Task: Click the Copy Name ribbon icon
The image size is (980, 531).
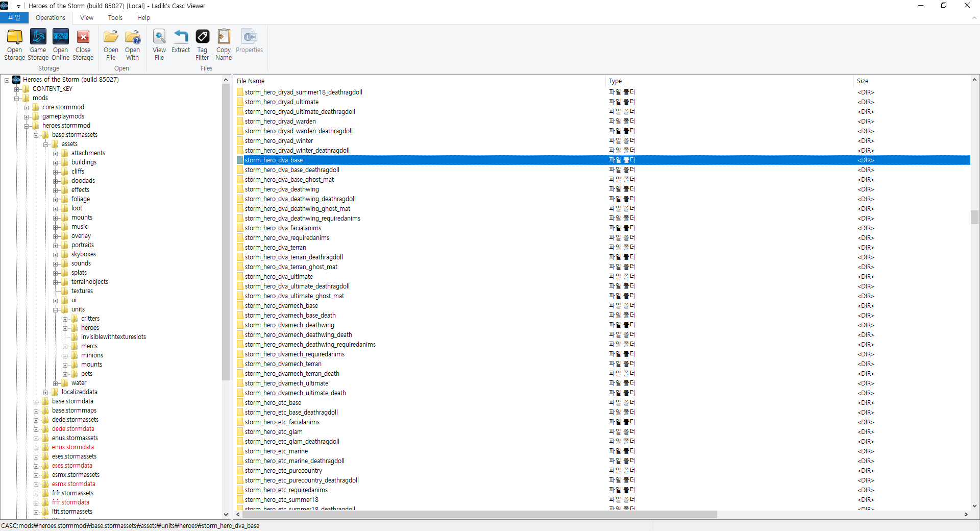Action: coord(224,45)
